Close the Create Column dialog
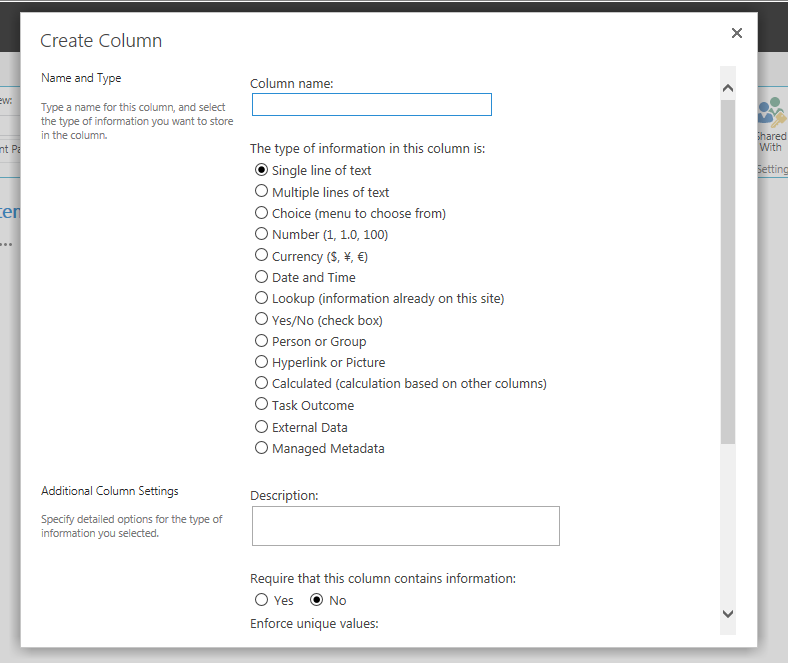The height and width of the screenshot is (663, 788). point(737,33)
